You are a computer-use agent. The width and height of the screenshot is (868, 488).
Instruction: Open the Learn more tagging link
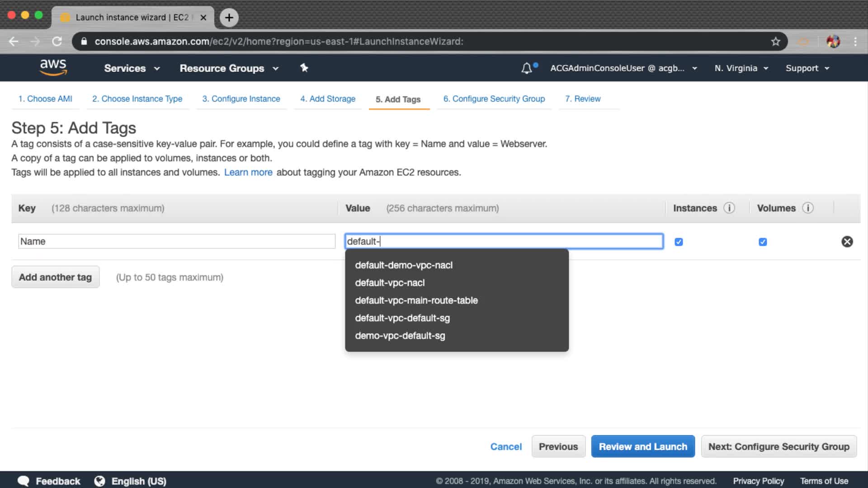pyautogui.click(x=248, y=172)
